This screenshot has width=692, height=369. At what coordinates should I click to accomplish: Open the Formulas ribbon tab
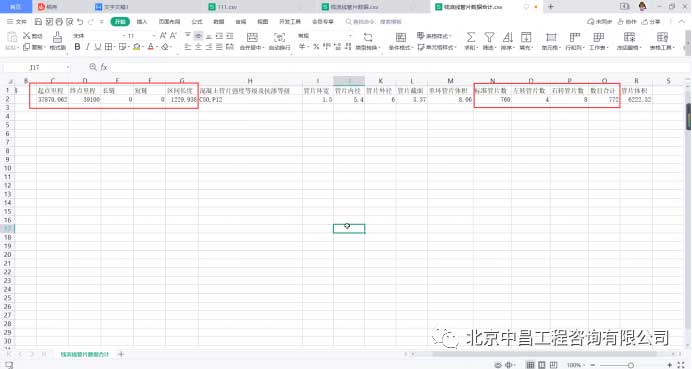pos(197,22)
